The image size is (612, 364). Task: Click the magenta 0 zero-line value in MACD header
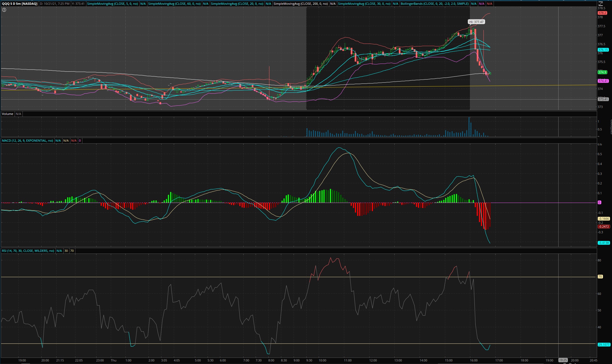point(80,141)
